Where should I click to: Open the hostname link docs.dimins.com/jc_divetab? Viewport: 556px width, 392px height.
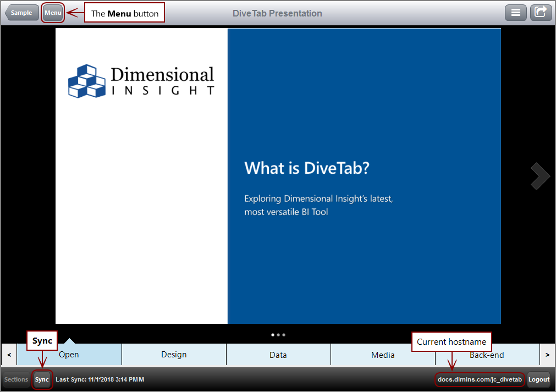pos(479,379)
